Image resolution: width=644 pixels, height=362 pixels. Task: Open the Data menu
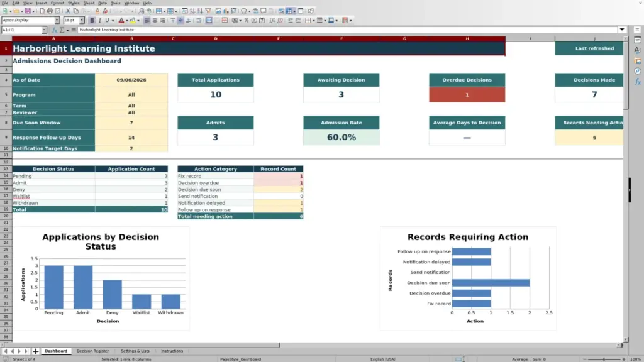(103, 3)
